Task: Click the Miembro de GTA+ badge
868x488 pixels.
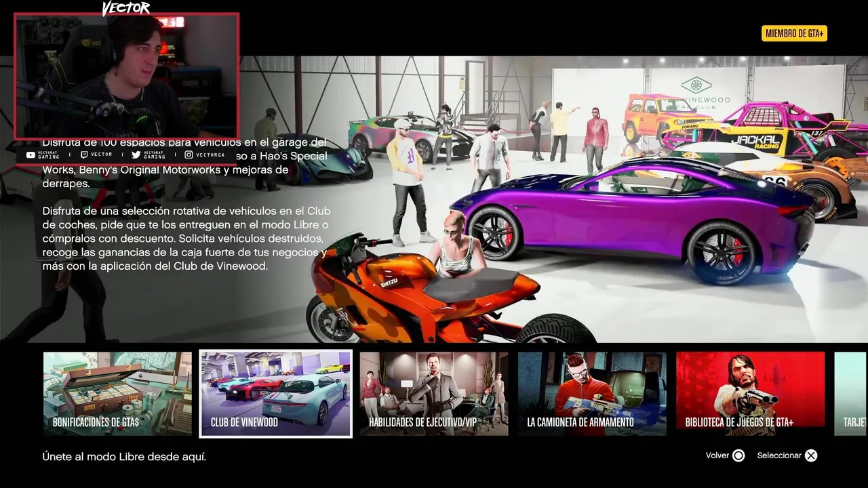Action: (x=794, y=33)
